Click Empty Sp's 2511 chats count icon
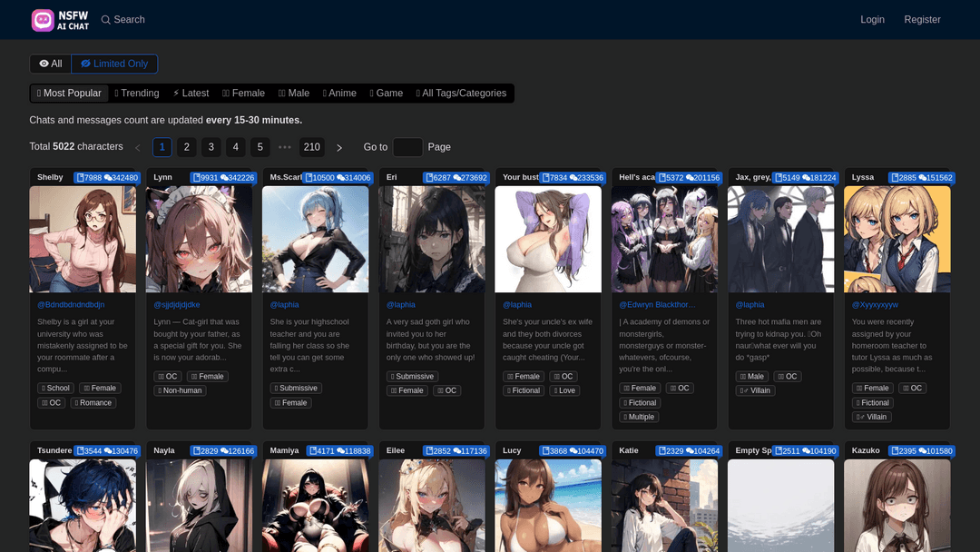This screenshot has width=980, height=552. click(779, 450)
